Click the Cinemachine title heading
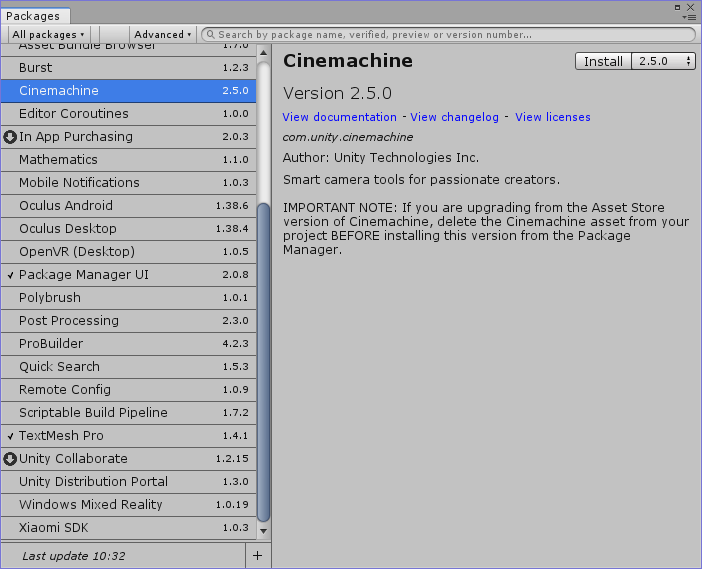This screenshot has width=702, height=569. 348,61
